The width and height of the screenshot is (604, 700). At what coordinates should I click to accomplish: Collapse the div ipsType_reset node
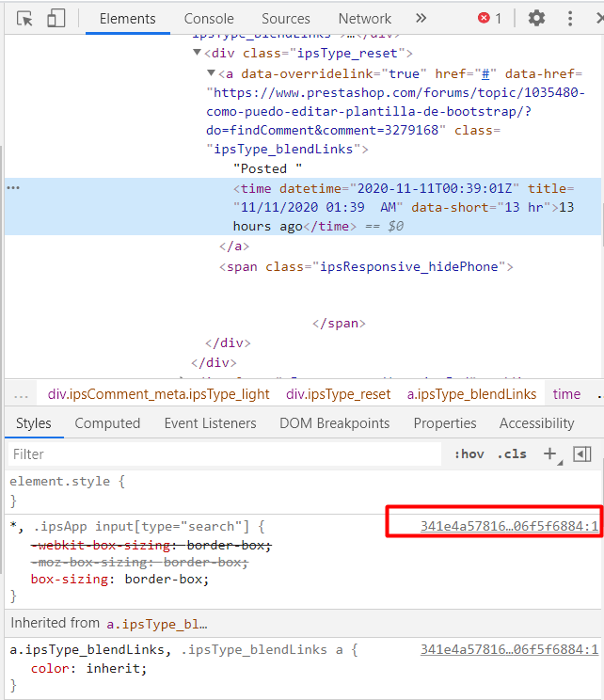coord(197,53)
